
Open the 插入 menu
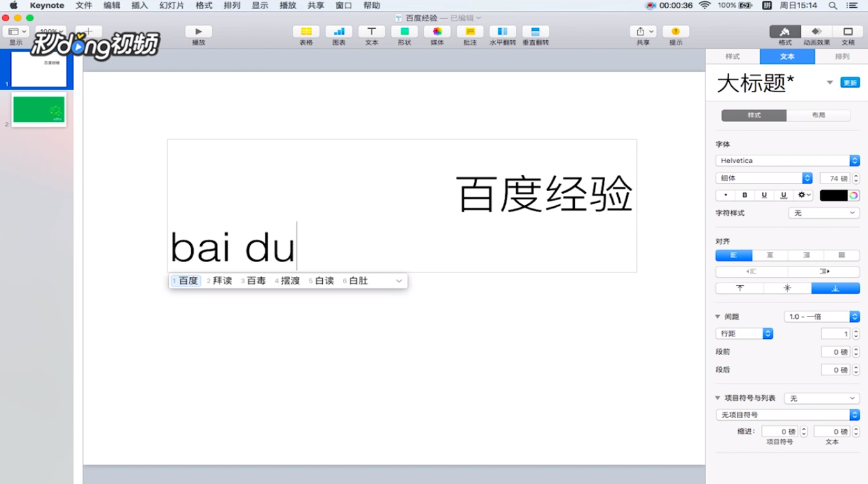pyautogui.click(x=139, y=5)
